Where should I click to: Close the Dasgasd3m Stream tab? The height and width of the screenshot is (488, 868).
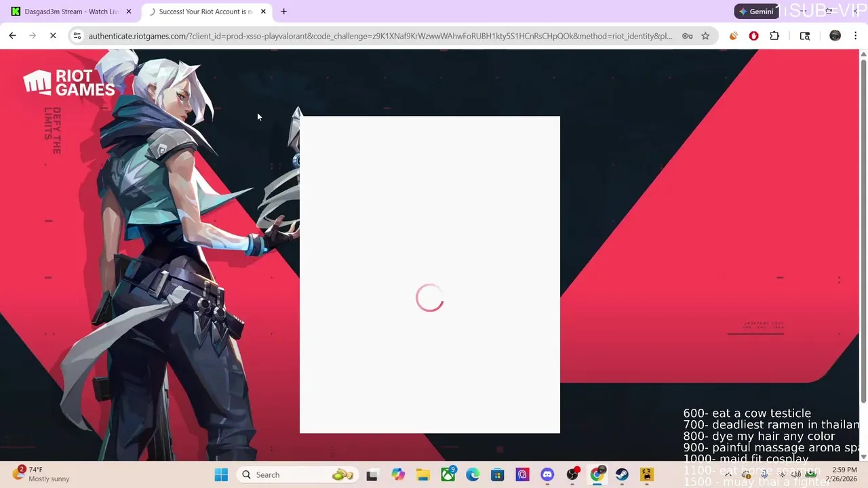tap(129, 12)
